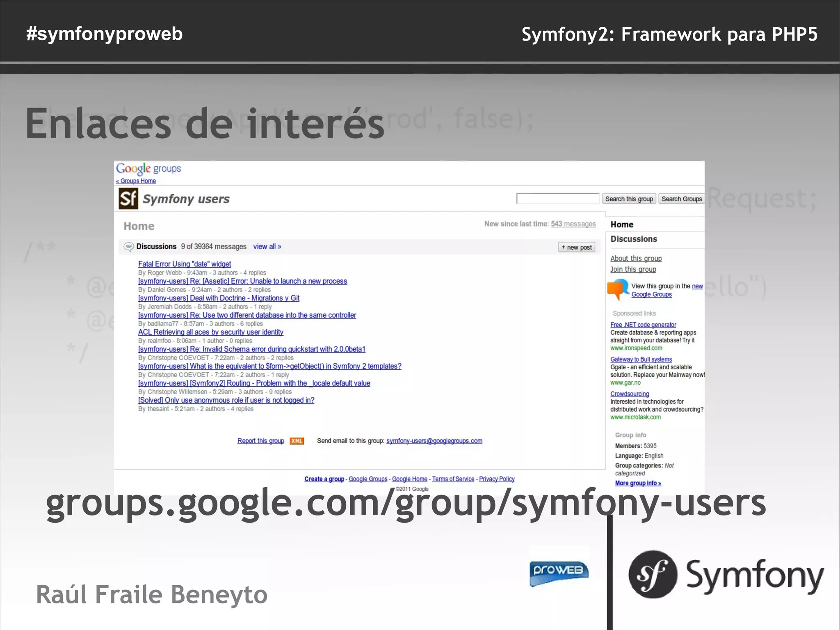The image size is (840, 630).
Task: Open Routing _locale default value thread
Action: point(254,383)
